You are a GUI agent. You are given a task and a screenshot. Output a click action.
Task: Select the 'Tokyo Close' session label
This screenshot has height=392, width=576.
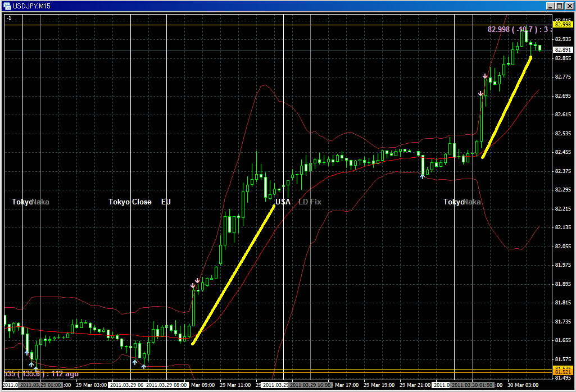pos(130,202)
